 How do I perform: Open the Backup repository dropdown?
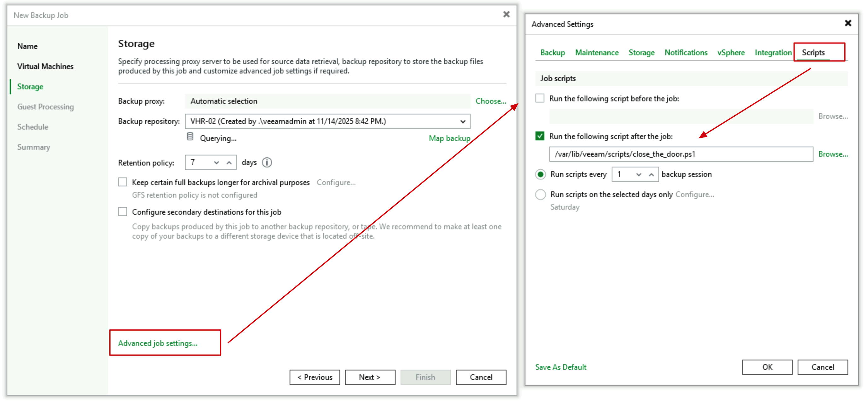tap(463, 121)
